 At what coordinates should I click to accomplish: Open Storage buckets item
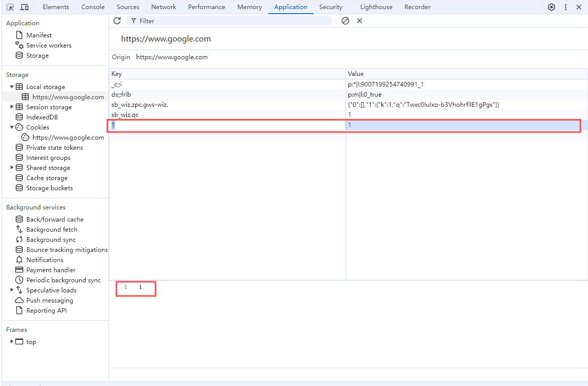click(x=50, y=188)
